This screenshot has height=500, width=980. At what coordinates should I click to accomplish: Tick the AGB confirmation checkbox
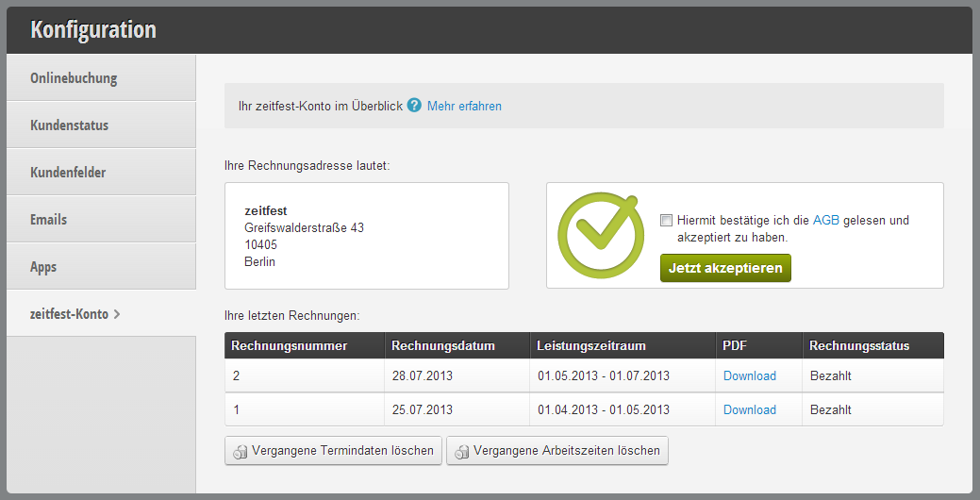(666, 220)
